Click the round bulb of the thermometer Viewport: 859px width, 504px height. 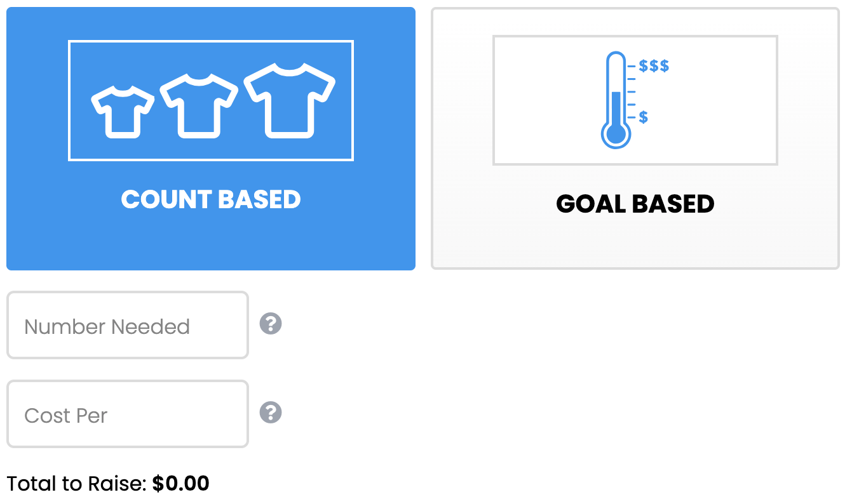point(616,134)
